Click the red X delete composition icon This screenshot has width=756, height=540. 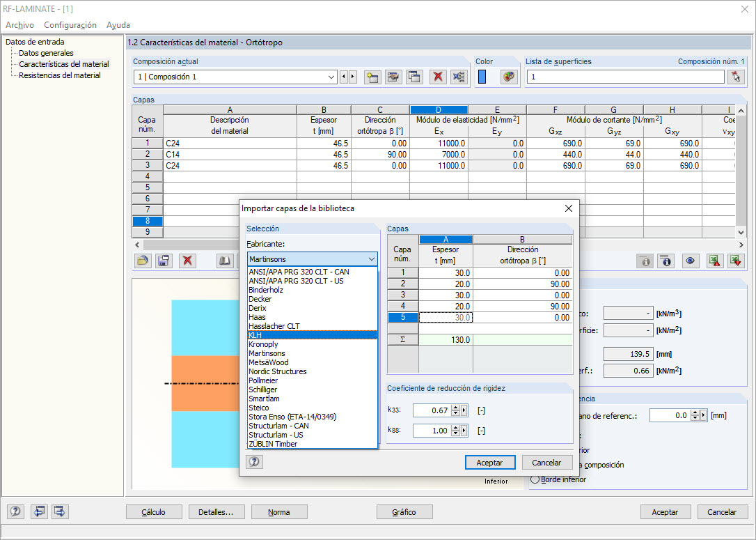[x=438, y=77]
